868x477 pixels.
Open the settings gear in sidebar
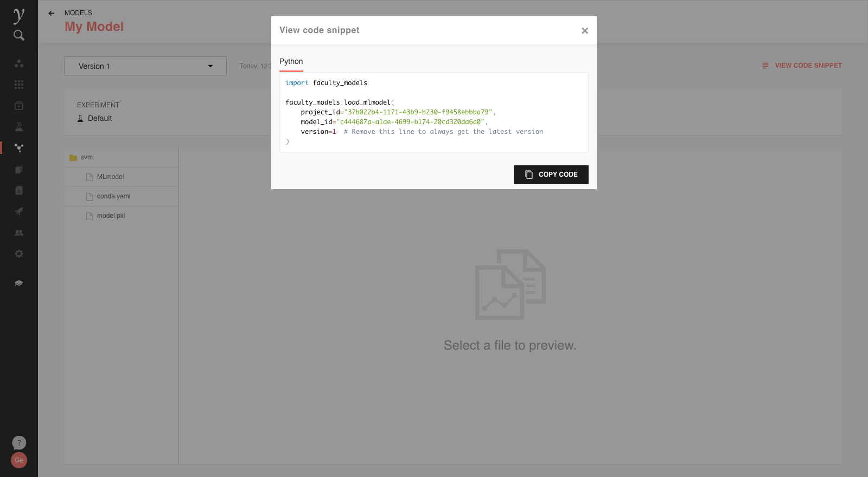click(x=19, y=254)
